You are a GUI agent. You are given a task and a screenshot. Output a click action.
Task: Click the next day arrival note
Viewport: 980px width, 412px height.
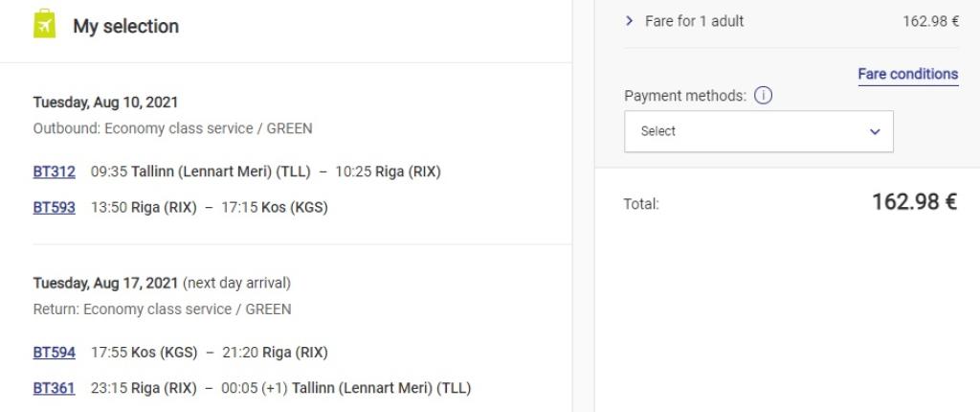pos(236,283)
